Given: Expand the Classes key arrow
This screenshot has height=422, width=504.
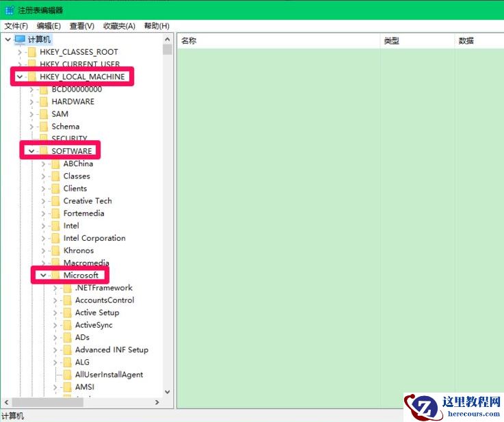Looking at the screenshot, I should click(x=43, y=176).
